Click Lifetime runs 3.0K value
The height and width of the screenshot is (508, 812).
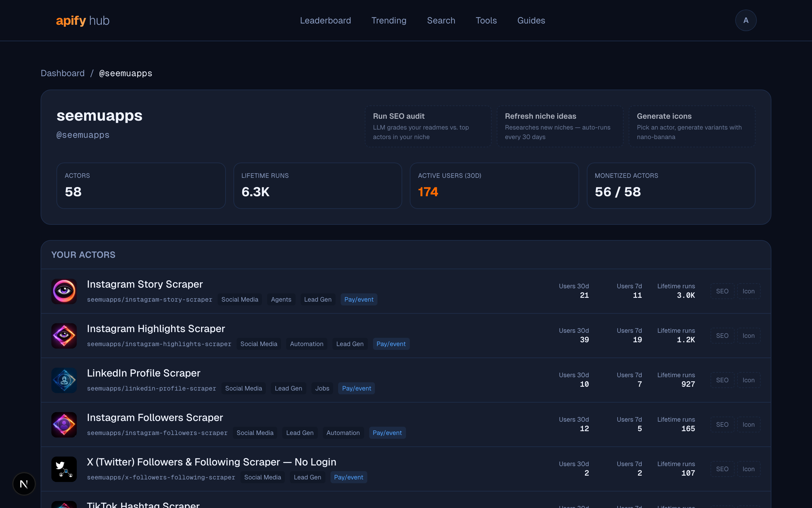[685, 295]
